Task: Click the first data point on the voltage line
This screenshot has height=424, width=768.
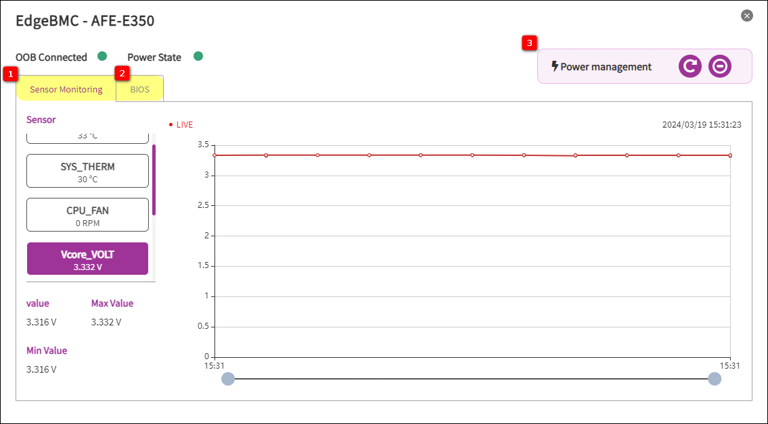Action: [215, 155]
